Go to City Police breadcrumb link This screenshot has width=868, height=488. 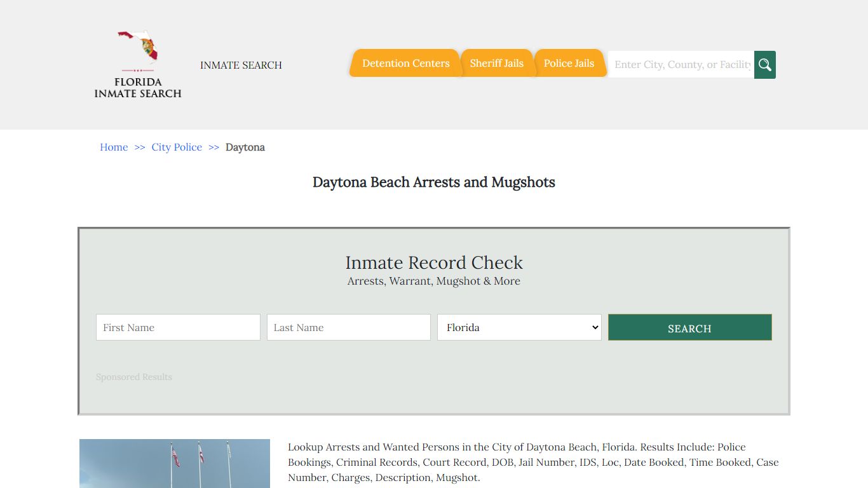[177, 147]
